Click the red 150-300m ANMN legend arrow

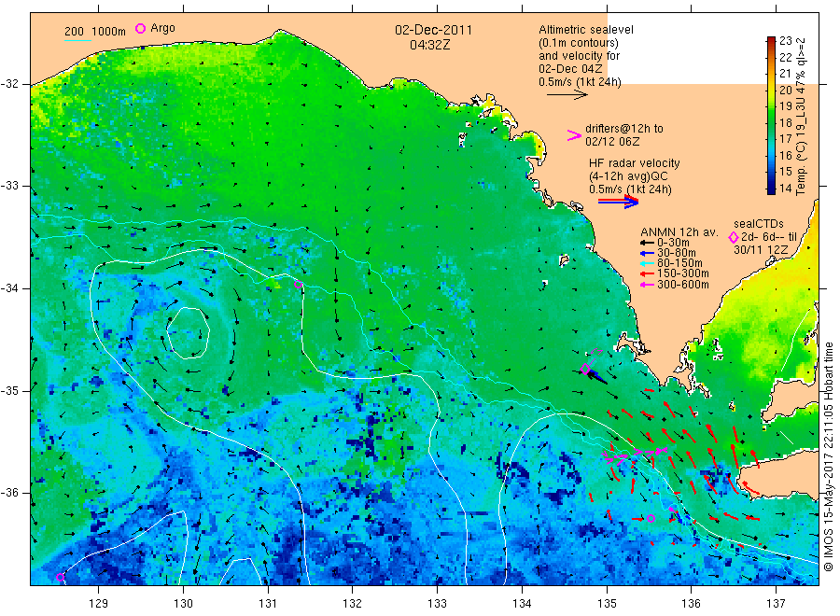647,273
